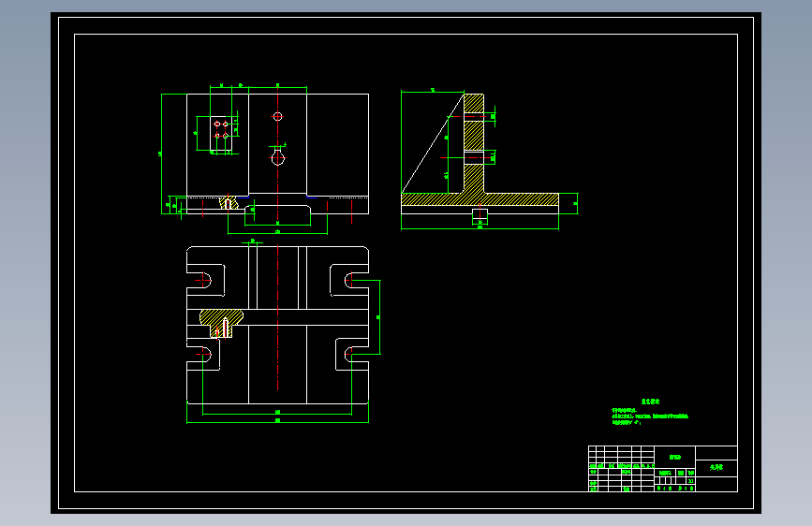The height and width of the screenshot is (526, 812).
Task: Select the small plate with four red holes
Action: point(221,134)
